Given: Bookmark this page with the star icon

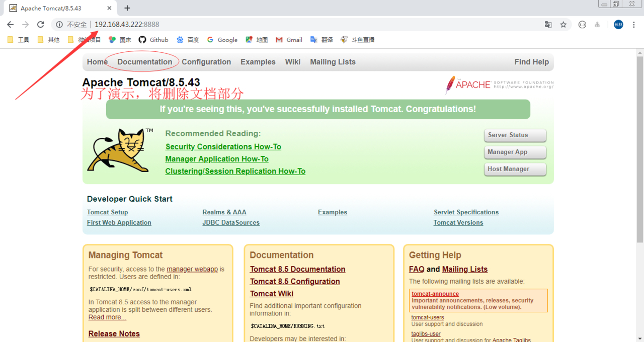Looking at the screenshot, I should [x=563, y=25].
